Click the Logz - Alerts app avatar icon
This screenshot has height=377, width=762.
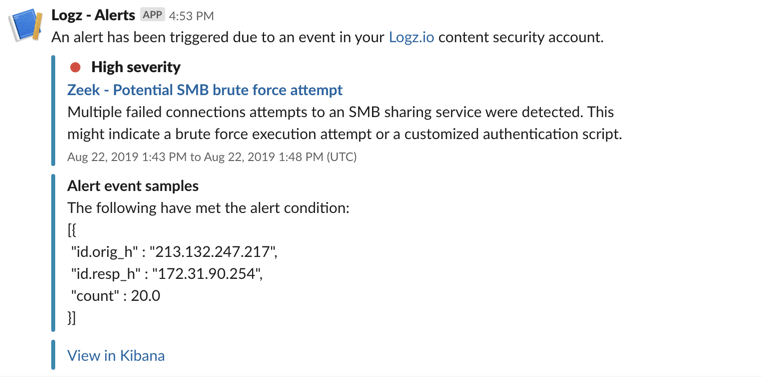25,25
